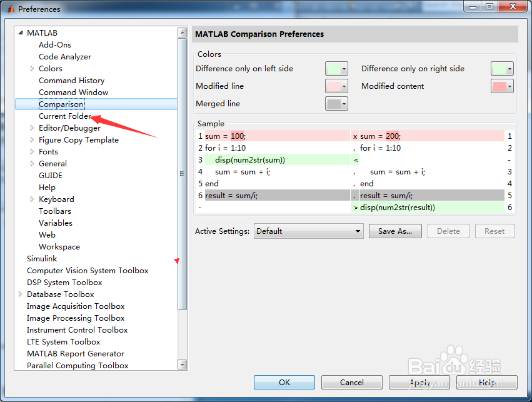Open the Active Settings dropdown

click(308, 231)
